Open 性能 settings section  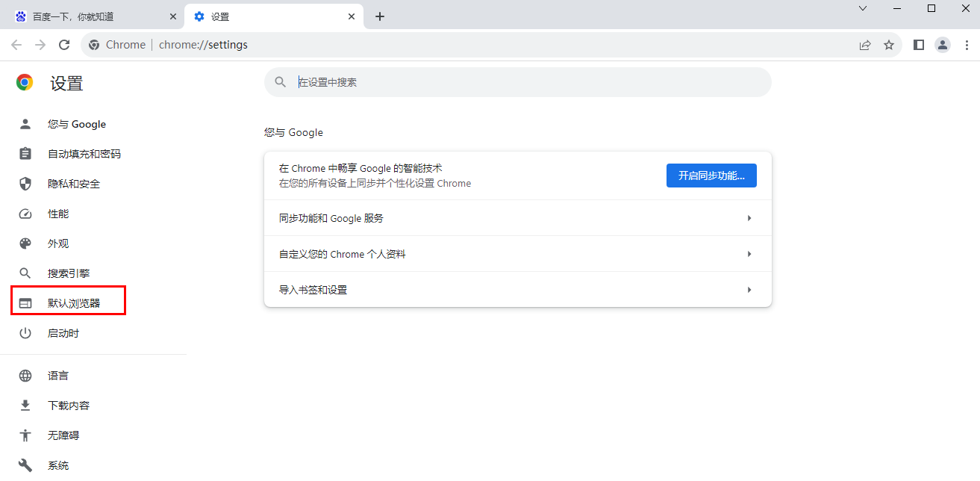pos(58,214)
